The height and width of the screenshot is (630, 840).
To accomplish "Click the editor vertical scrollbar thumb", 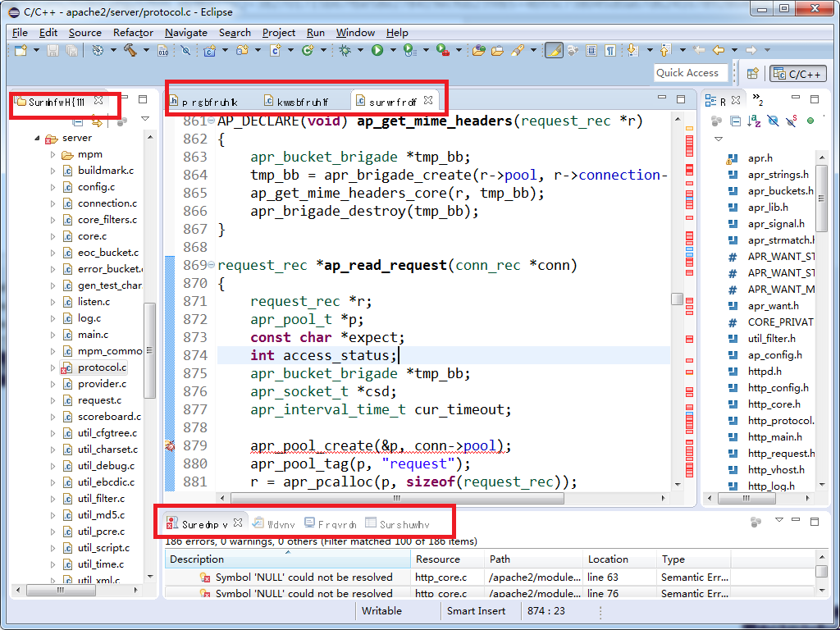I will click(677, 299).
